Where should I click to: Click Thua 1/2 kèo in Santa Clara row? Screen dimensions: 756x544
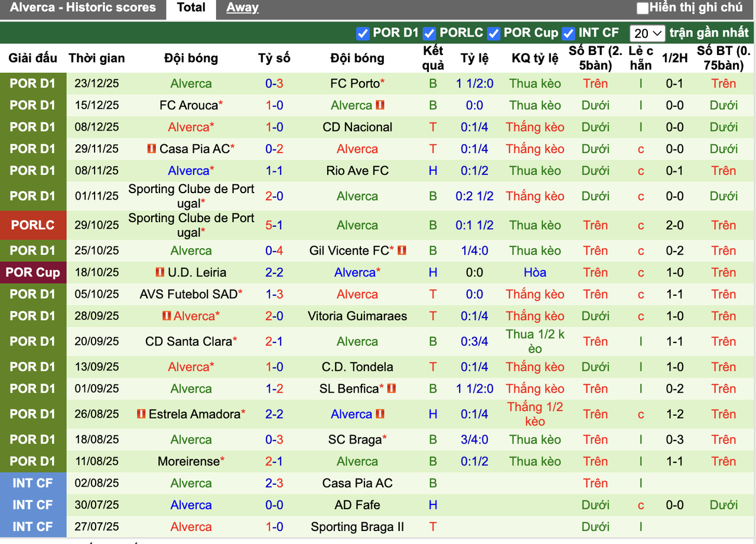[x=535, y=341]
